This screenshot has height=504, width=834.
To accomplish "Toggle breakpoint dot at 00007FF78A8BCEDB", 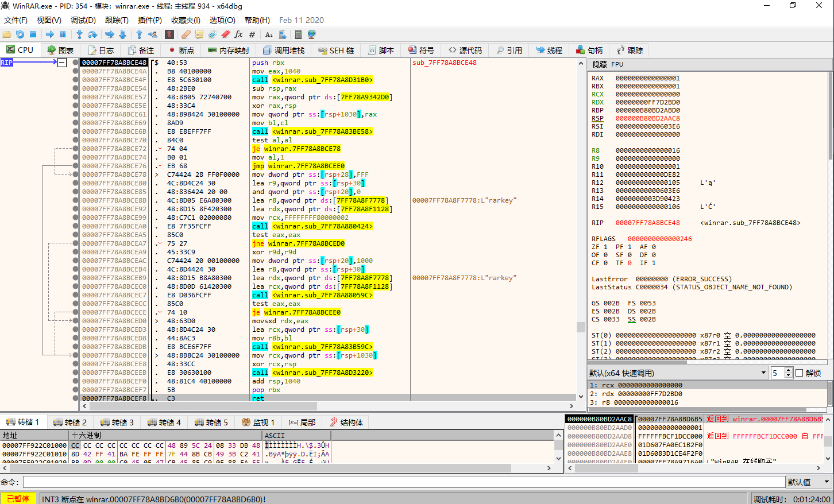I will [x=75, y=347].
